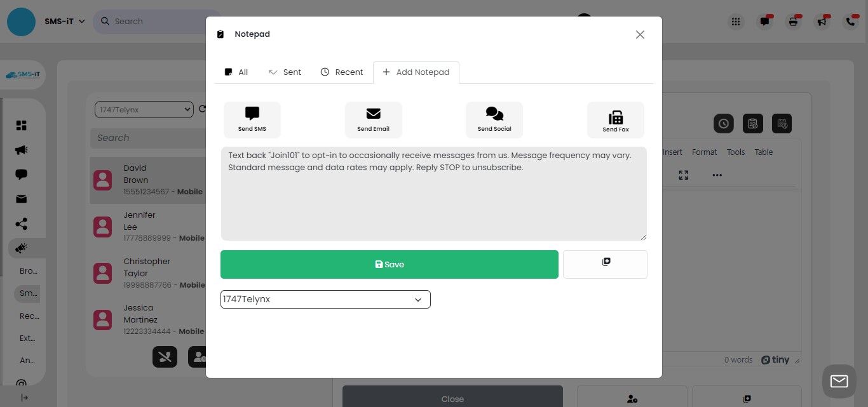Select contact David Brown in list
The width and height of the screenshot is (868, 407).
pos(147,180)
